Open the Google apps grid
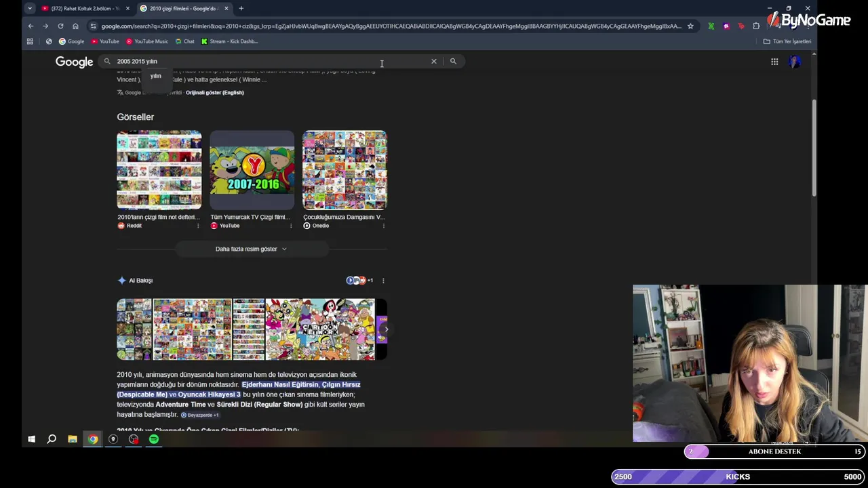The image size is (868, 488). click(774, 62)
